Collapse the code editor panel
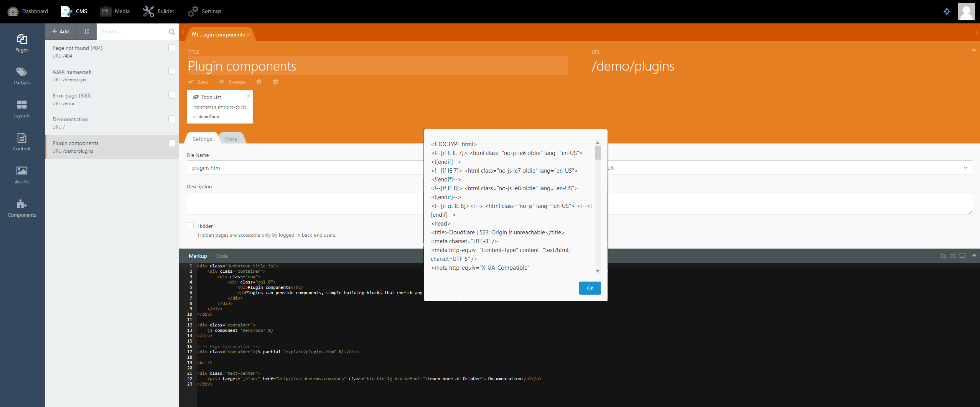Image resolution: width=980 pixels, height=407 pixels. click(x=974, y=255)
